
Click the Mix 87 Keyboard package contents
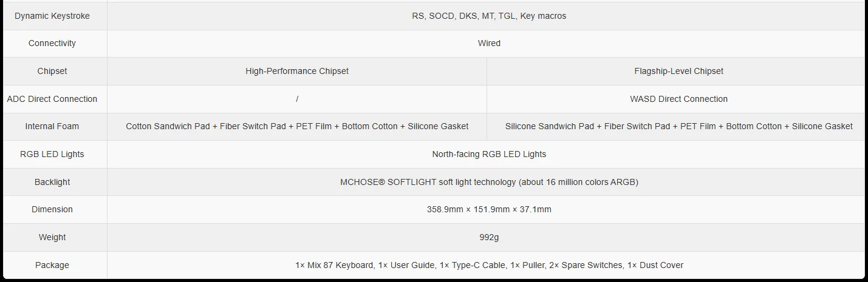(x=489, y=265)
